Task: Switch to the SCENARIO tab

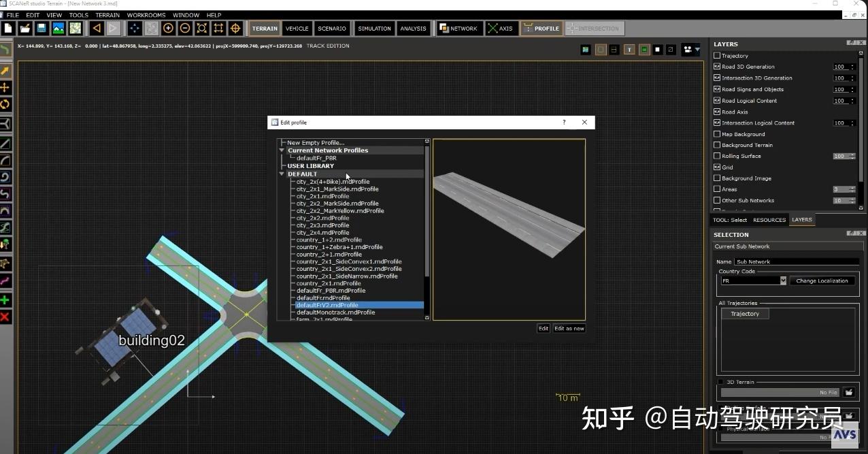Action: tap(331, 28)
